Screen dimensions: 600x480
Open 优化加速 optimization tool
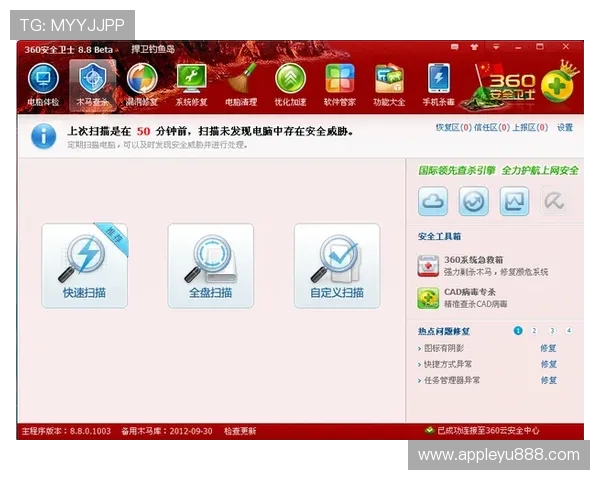(x=290, y=85)
